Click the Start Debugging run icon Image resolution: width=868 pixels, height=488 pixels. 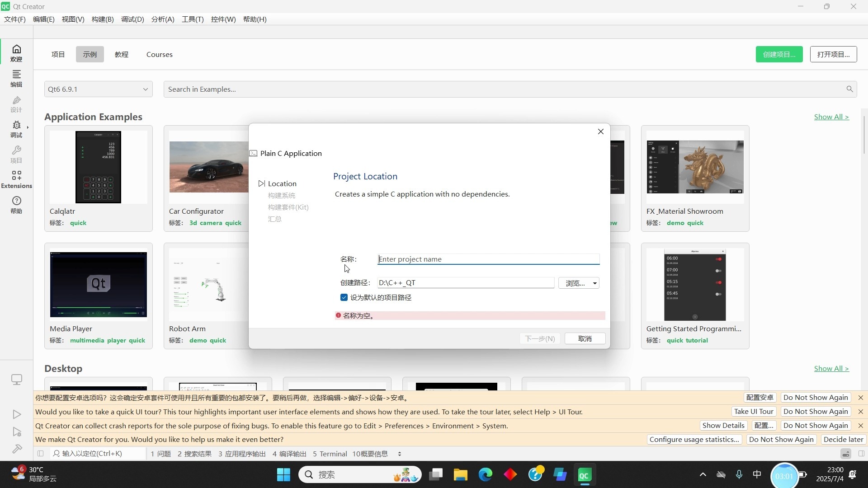tap(17, 432)
